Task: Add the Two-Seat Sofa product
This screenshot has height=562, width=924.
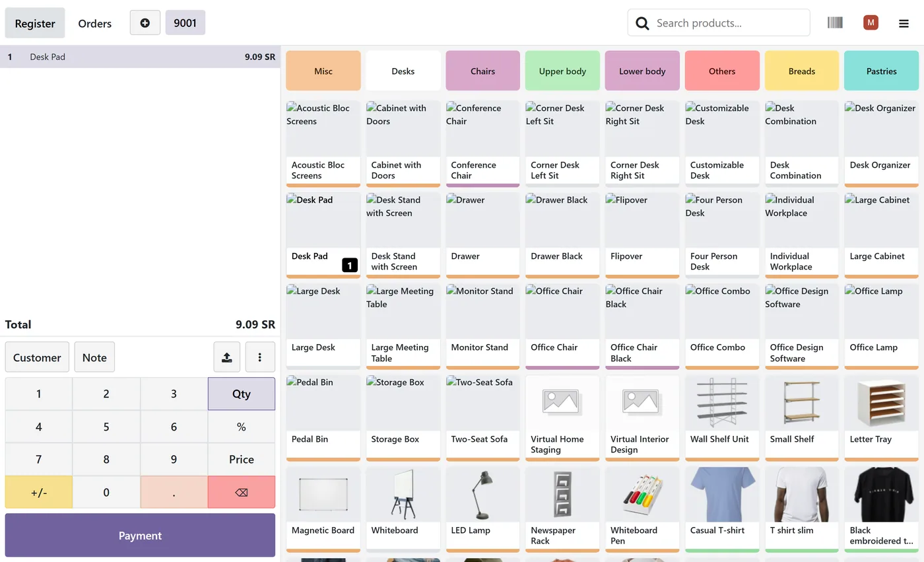Action: coord(483,418)
